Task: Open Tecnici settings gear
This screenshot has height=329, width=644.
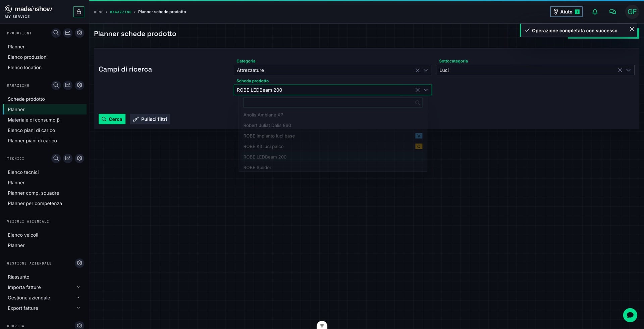Action: pyautogui.click(x=79, y=158)
